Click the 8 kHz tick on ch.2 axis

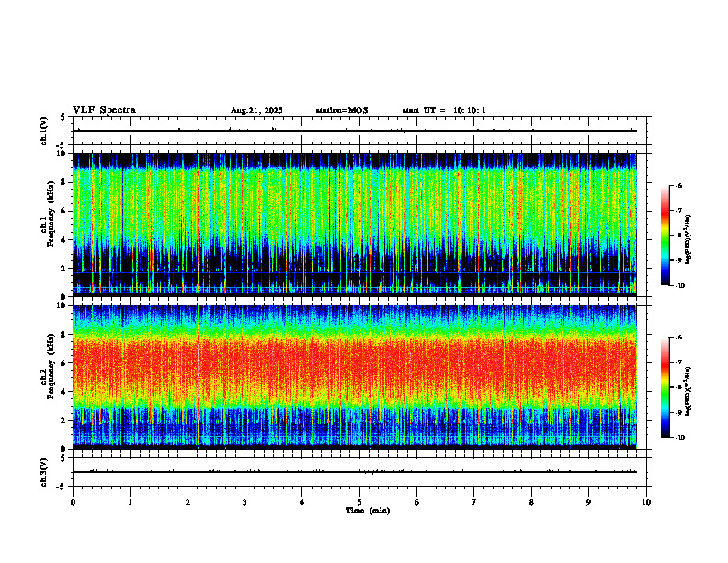point(64,335)
